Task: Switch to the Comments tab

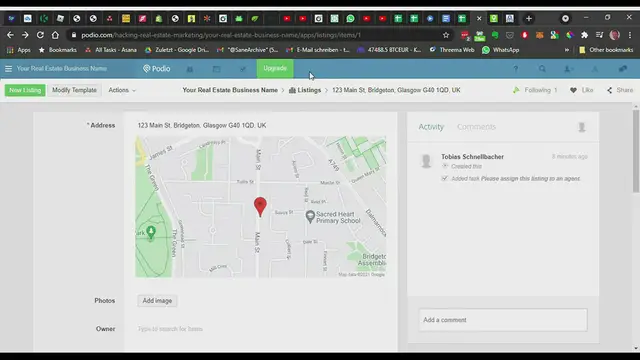Action: click(476, 127)
